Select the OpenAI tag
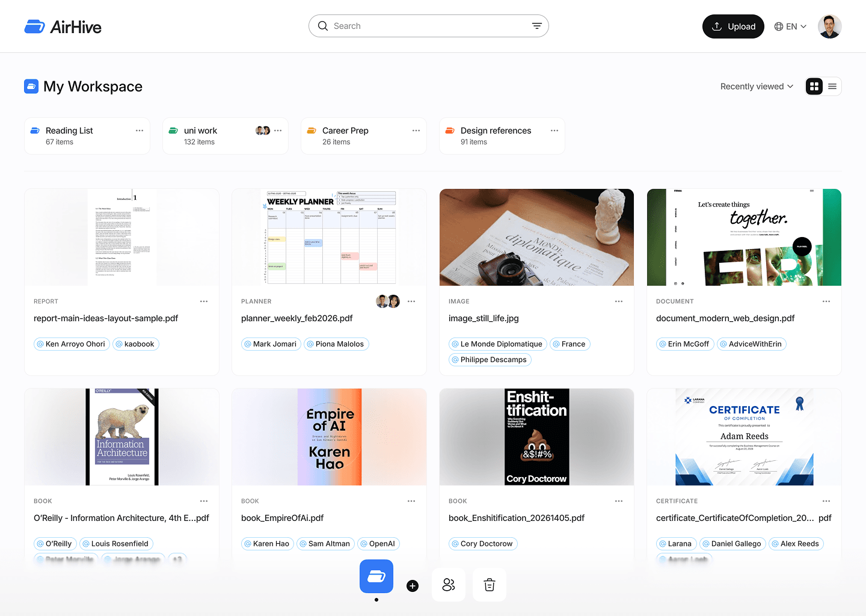Viewport: 866px width, 616px height. click(x=378, y=544)
